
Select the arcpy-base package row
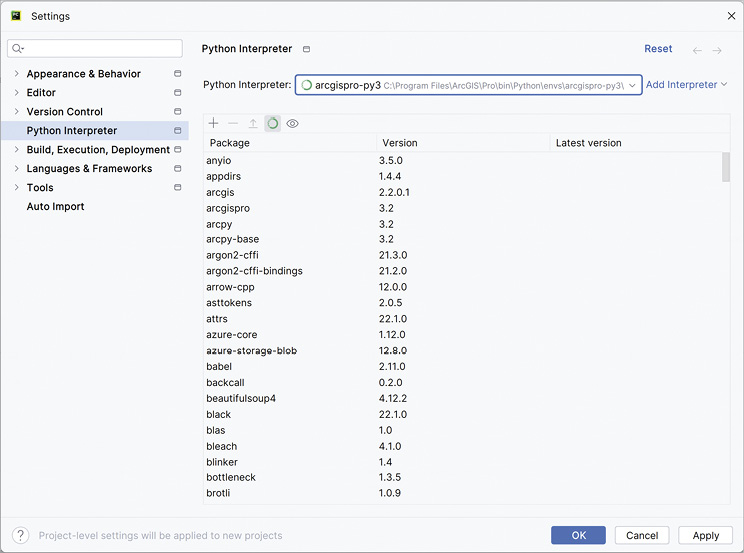463,239
